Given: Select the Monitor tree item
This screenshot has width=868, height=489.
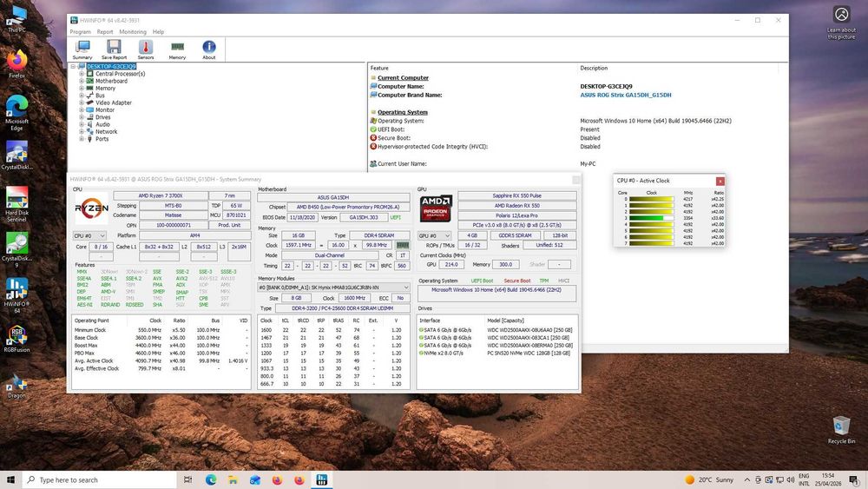Looking at the screenshot, I should pos(105,110).
